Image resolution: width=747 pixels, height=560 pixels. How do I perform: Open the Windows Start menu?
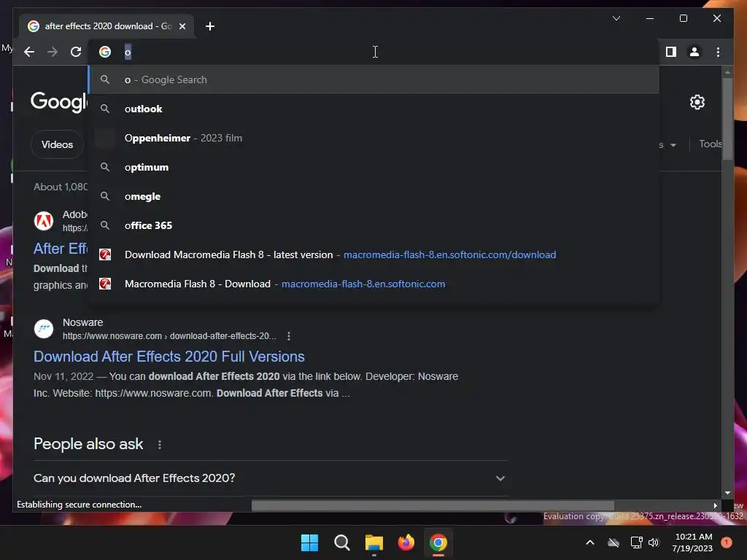pos(309,542)
